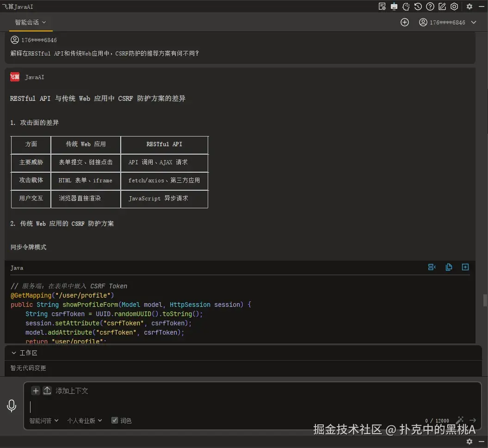Click the upload file icon beside 添加上下文

pos(47,391)
